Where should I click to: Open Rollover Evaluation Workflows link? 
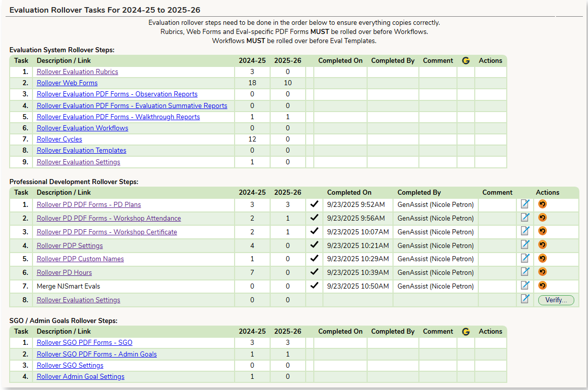(x=82, y=128)
